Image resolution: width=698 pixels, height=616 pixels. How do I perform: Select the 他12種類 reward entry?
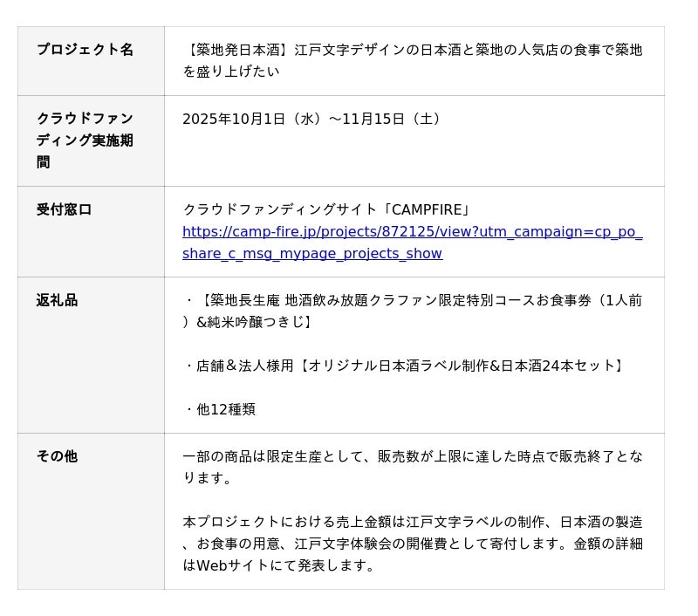point(220,409)
